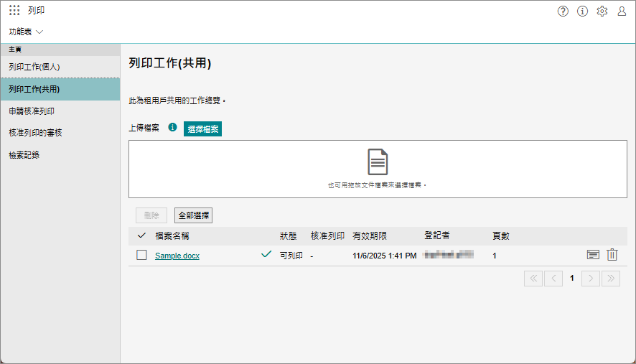Click the 選擇檔案 button
This screenshot has height=364, width=636.
coord(202,129)
